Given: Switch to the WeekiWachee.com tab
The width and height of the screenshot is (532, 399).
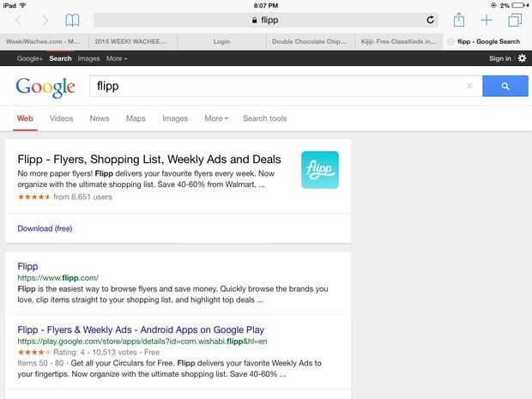Looking at the screenshot, I should click(44, 41).
